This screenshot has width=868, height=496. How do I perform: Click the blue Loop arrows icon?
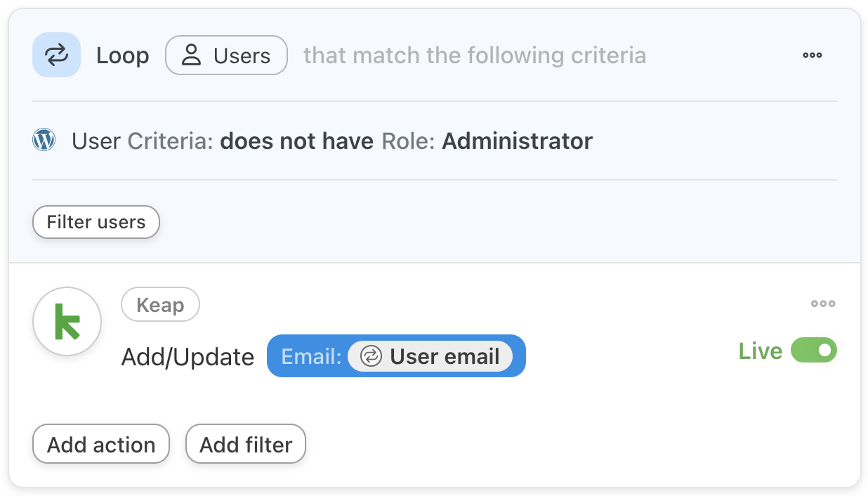56,55
